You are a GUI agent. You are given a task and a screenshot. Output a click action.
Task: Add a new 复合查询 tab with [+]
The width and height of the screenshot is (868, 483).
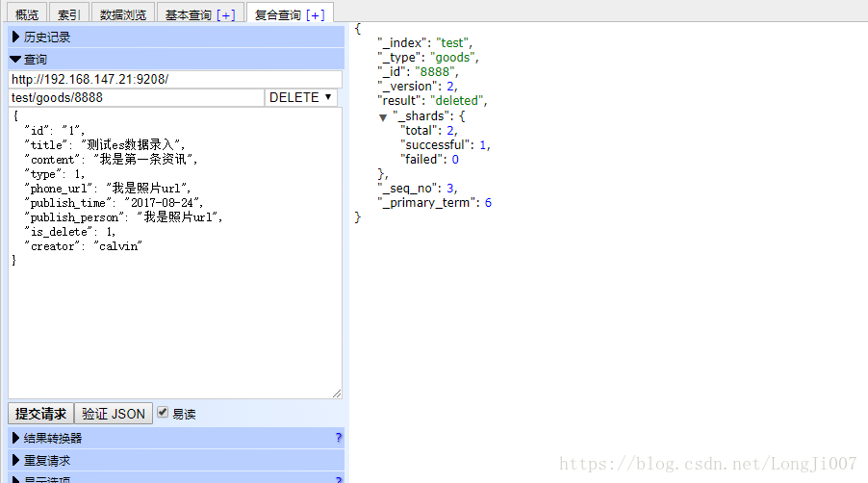(315, 15)
